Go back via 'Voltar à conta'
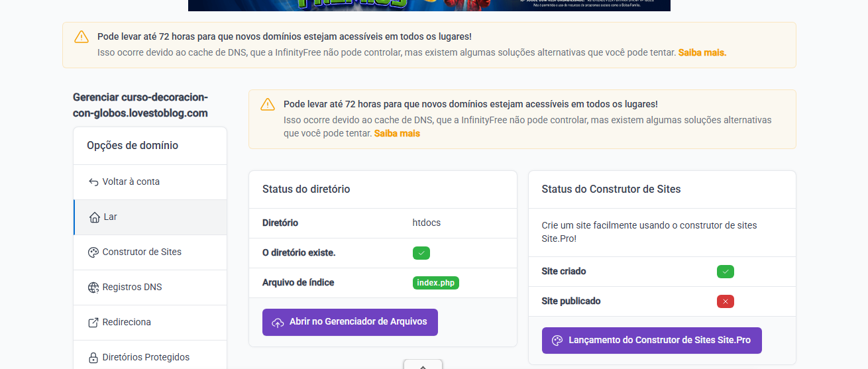 [131, 182]
